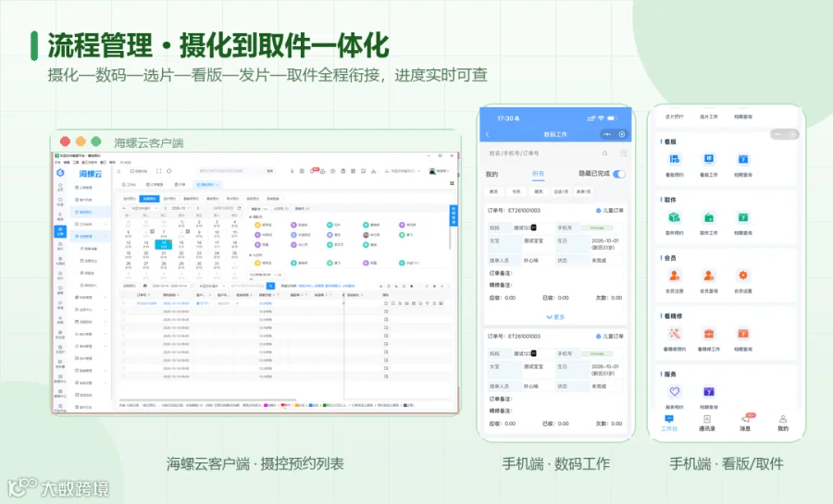Tap the 看精修预约 magic wand icon
Viewport: 833px width, 504px height.
click(674, 334)
